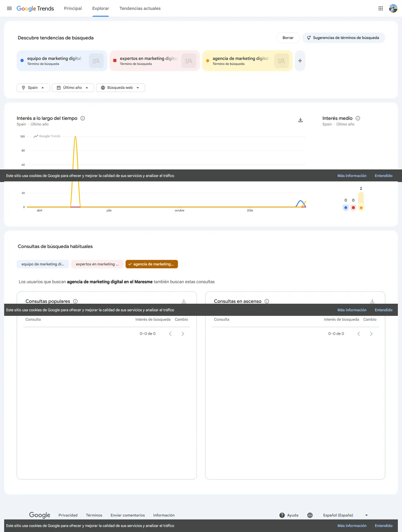Show info for Interés medio
Image resolution: width=402 pixels, height=532 pixels.
(358, 118)
